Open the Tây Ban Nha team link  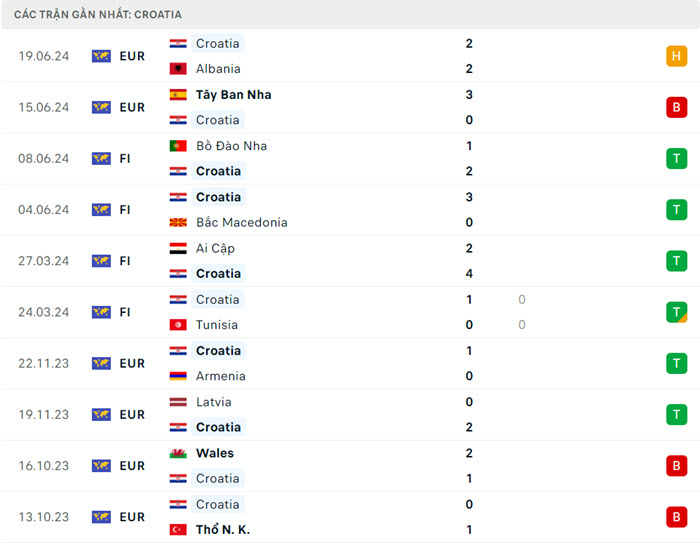coord(233,95)
